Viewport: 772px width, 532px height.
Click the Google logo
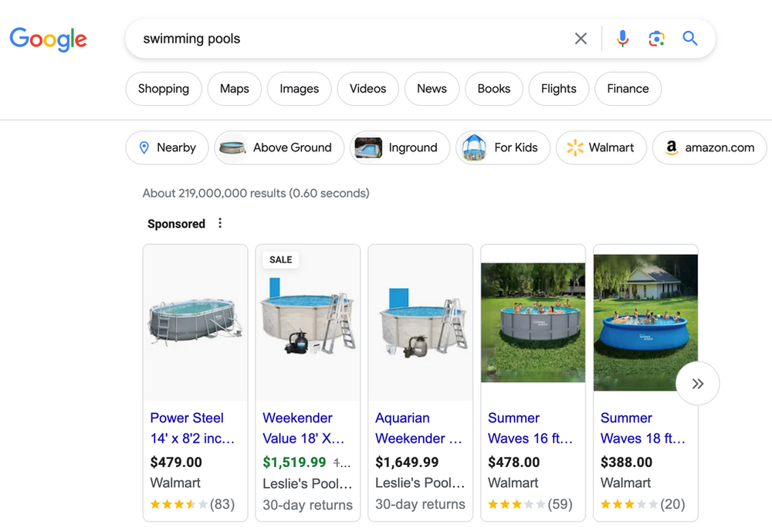point(48,39)
